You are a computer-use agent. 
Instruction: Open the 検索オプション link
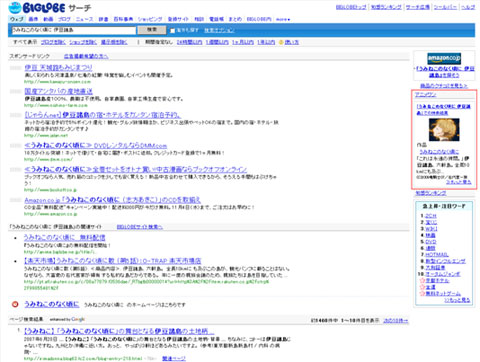click(219, 30)
